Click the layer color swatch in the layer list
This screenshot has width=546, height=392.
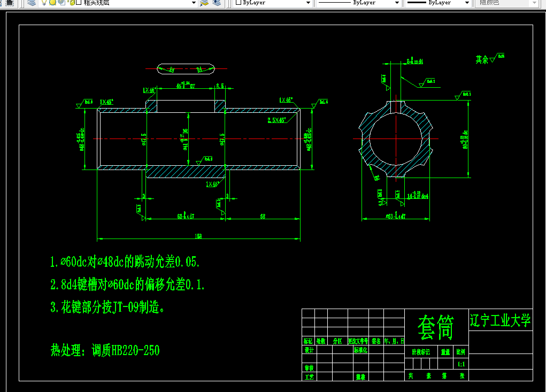click(78, 3)
